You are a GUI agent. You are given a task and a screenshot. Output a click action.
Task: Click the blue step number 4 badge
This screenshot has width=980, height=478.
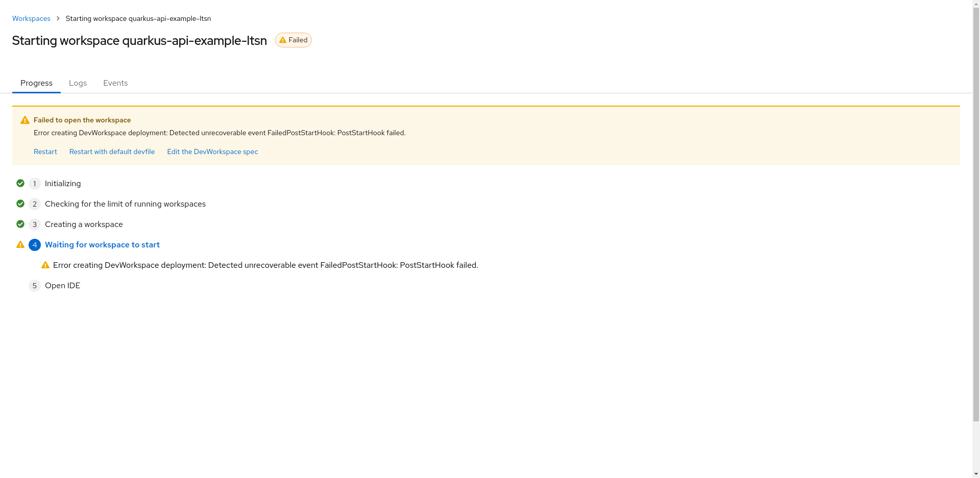pyautogui.click(x=35, y=245)
